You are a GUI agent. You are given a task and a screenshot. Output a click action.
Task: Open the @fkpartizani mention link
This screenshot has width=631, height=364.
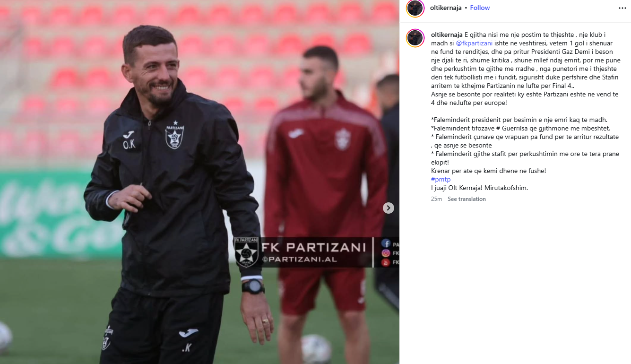pyautogui.click(x=474, y=43)
